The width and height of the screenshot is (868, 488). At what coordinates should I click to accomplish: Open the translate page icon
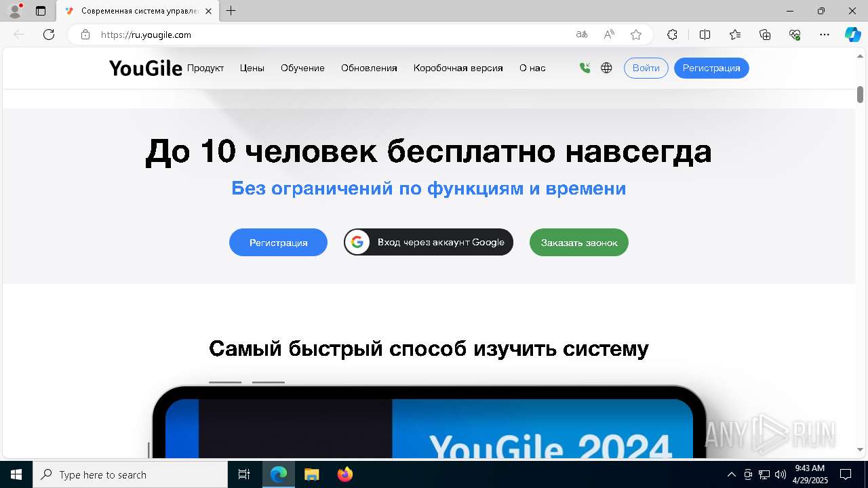pos(581,35)
